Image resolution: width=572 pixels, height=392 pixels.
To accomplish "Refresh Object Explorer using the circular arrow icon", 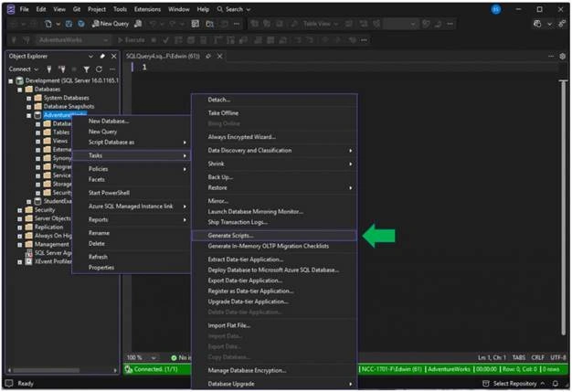I will pos(99,69).
